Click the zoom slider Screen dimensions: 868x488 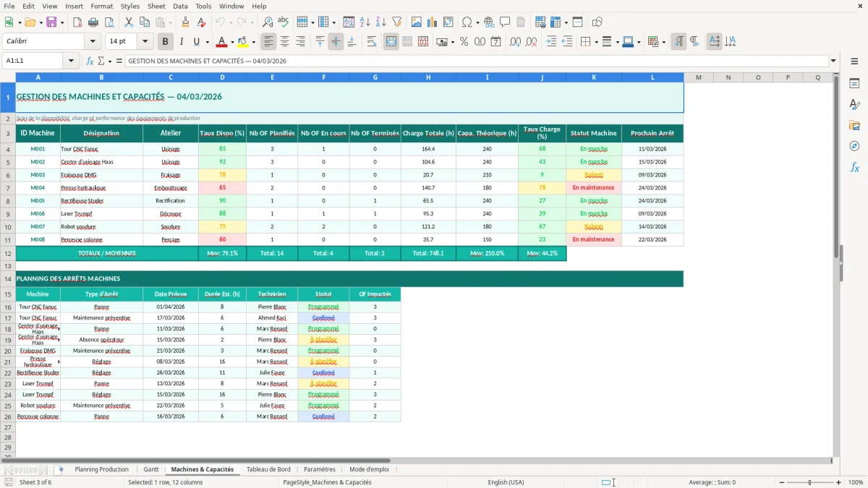[810, 482]
